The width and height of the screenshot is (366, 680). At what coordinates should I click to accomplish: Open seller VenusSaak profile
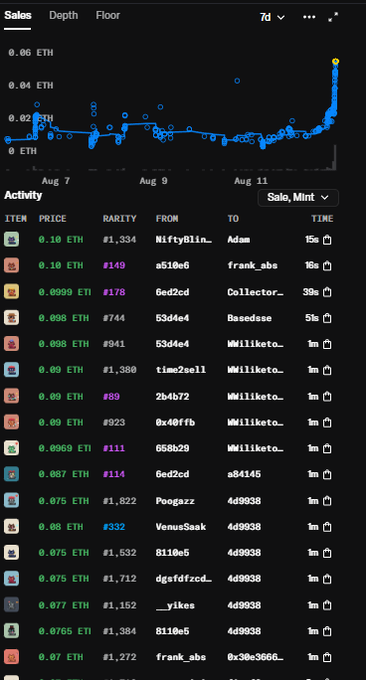[x=180, y=527]
